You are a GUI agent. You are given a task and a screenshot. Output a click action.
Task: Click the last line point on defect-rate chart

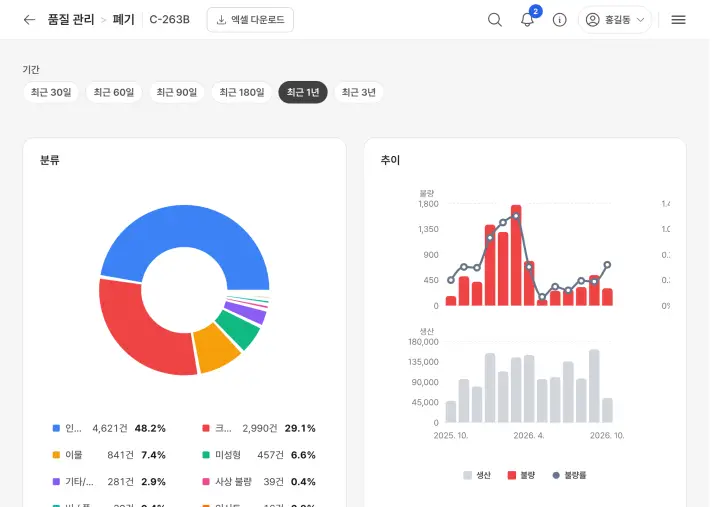(x=608, y=265)
